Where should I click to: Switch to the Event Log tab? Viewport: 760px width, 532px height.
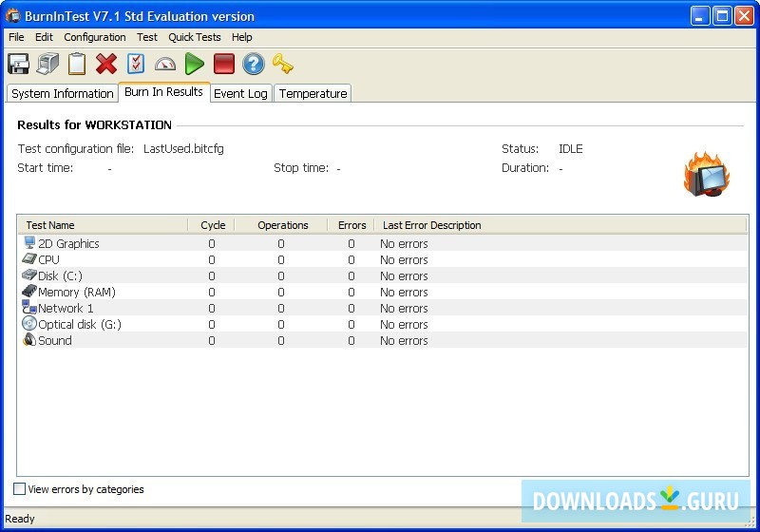click(240, 93)
